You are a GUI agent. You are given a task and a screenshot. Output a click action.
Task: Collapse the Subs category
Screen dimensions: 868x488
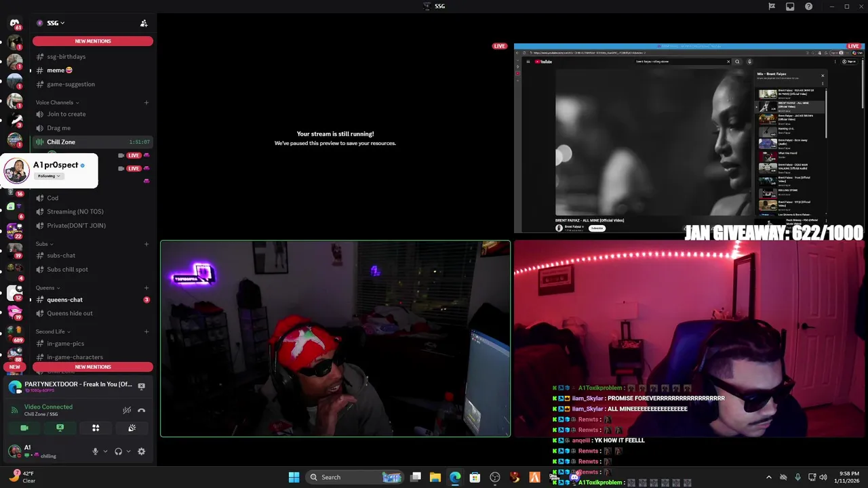pos(44,244)
